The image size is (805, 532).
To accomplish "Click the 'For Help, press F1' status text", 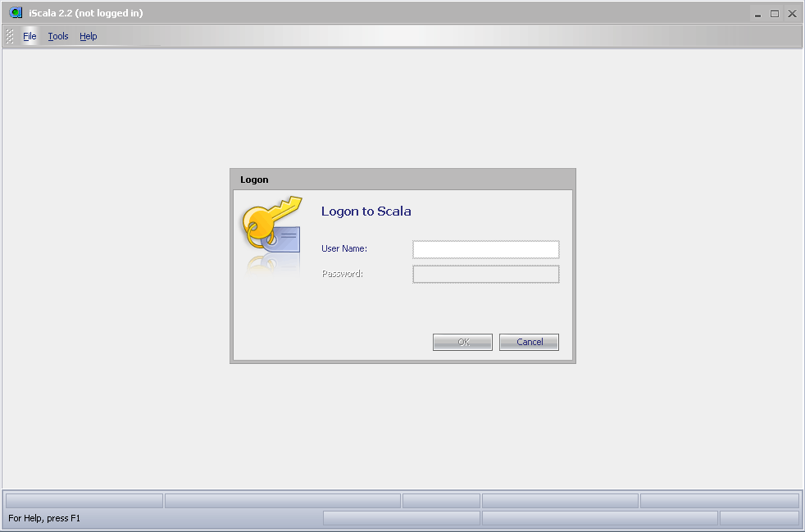I will [44, 518].
